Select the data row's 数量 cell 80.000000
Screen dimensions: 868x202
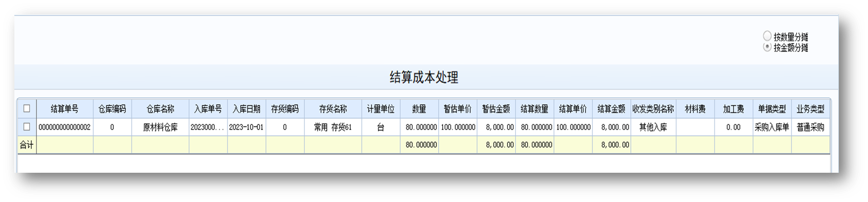(419, 127)
